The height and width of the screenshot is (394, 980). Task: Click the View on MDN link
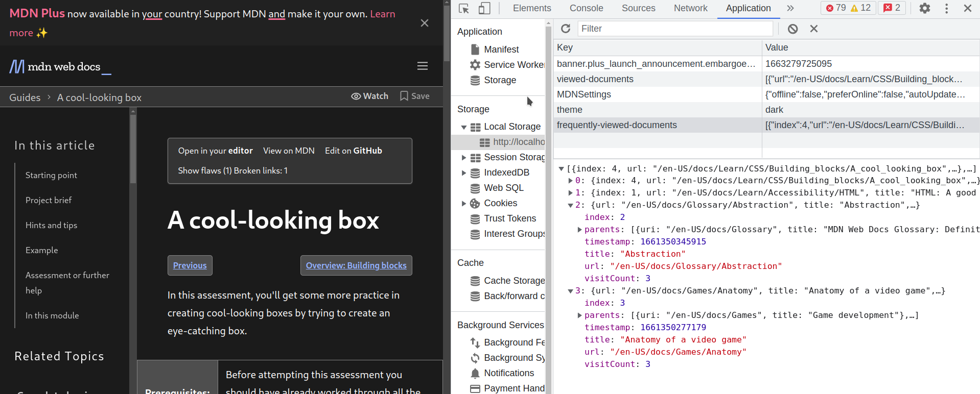pyautogui.click(x=289, y=151)
